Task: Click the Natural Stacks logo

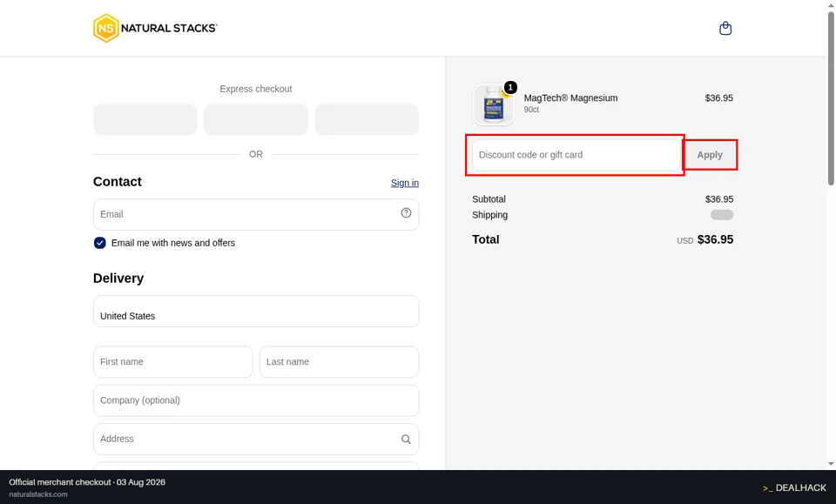Action: pyautogui.click(x=155, y=28)
